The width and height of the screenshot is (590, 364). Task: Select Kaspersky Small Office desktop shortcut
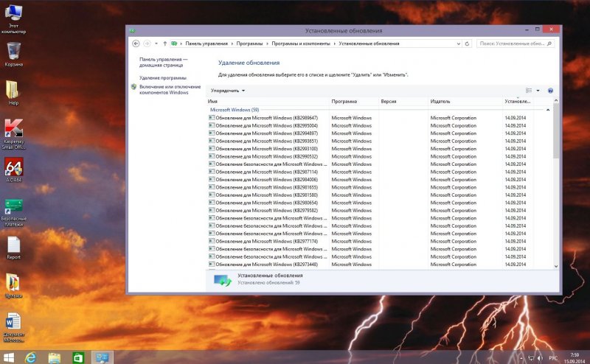click(x=13, y=134)
